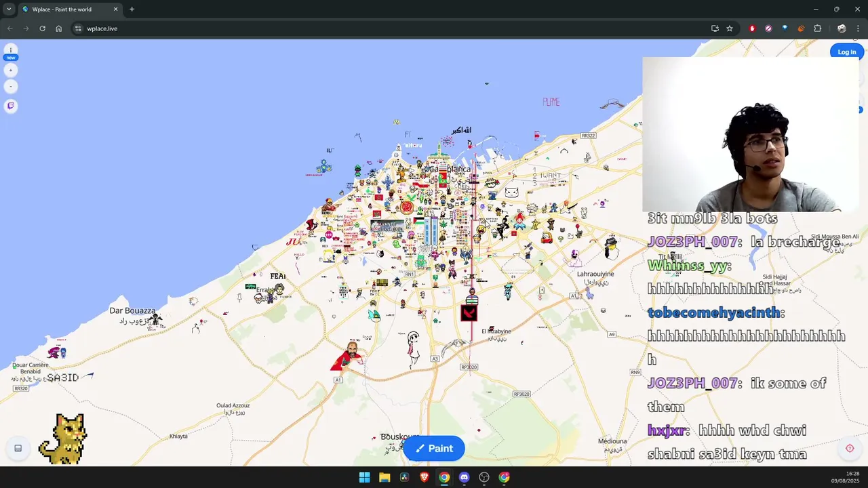Open the Windows Start menu
Viewport: 868px width, 488px height.
[x=364, y=477]
